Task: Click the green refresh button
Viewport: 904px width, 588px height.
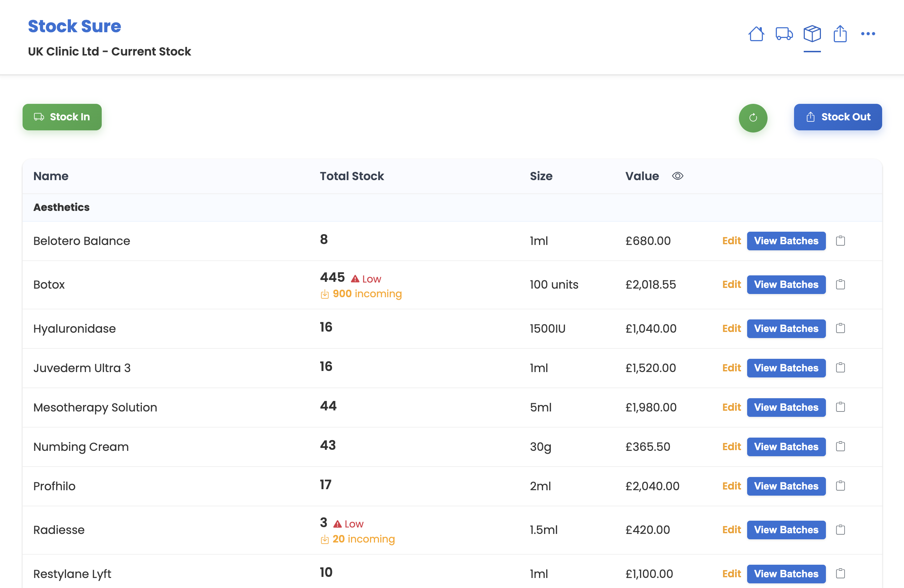Action: [753, 118]
